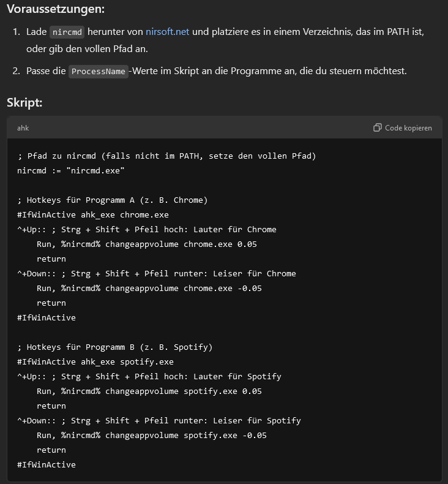Open the nirsoft.net link

(167, 31)
